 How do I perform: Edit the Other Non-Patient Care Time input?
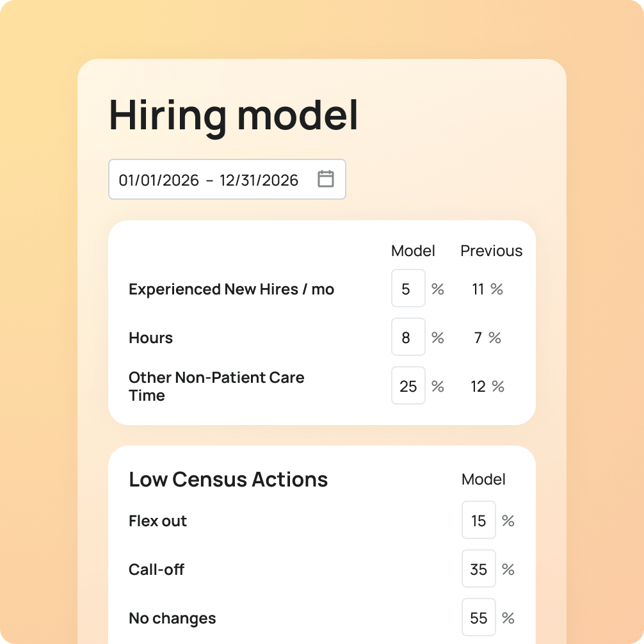point(408,385)
